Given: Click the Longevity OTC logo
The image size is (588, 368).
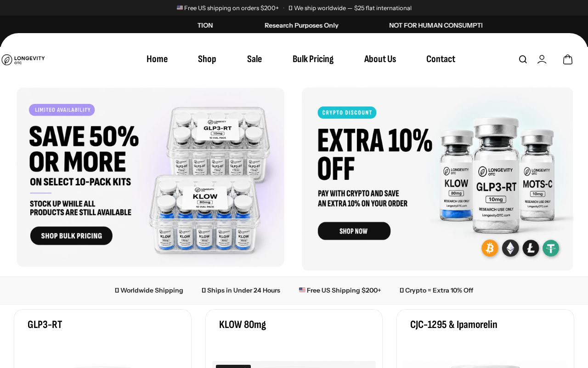Looking at the screenshot, I should coord(23,60).
